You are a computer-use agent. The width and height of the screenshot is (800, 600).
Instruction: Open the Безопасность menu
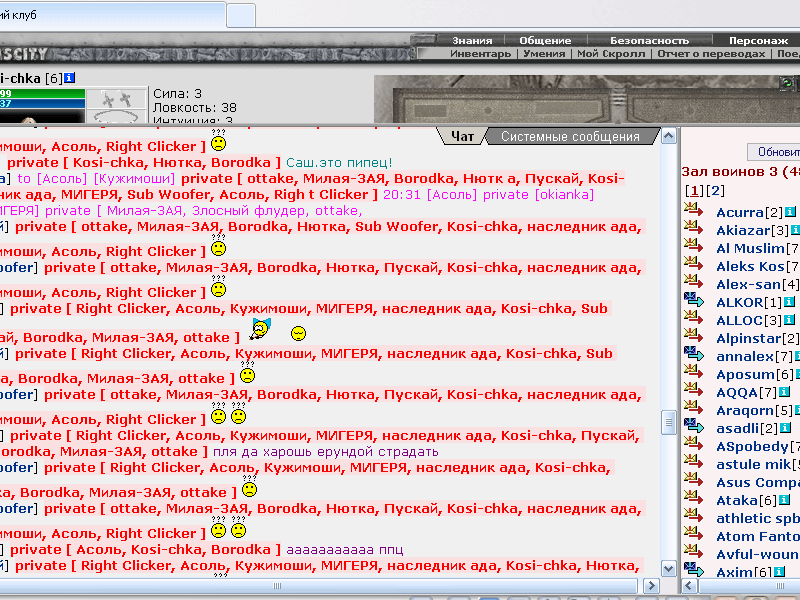(649, 40)
